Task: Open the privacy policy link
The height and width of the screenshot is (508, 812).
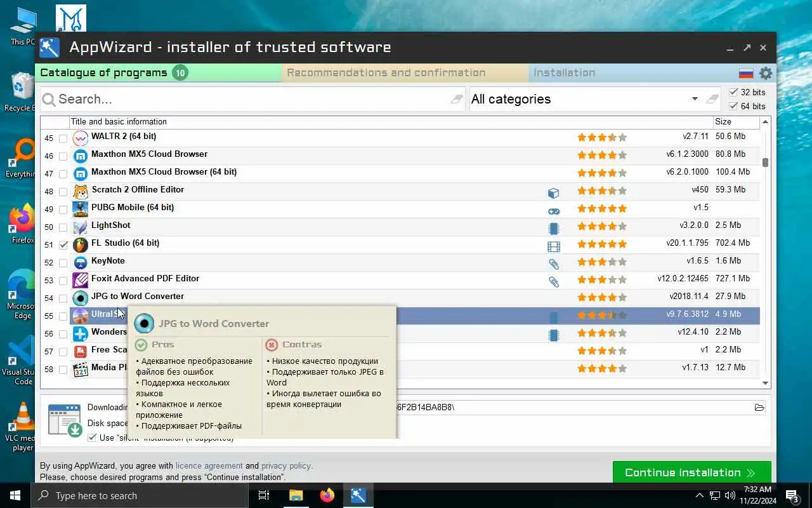Action: point(286,465)
